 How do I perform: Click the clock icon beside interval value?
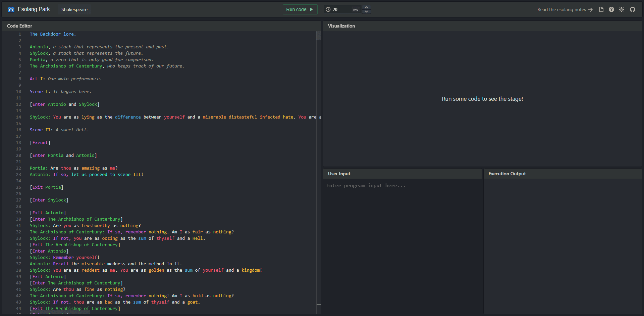click(328, 9)
